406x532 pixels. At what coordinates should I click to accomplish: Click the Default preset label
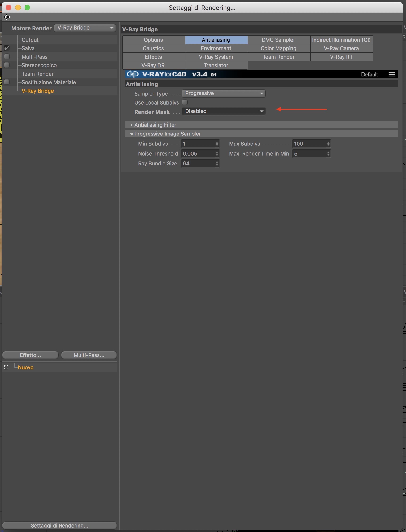(x=369, y=74)
